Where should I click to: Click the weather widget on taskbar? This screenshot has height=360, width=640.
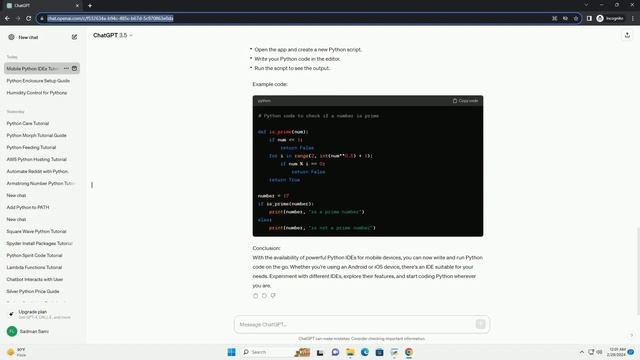pos(16,352)
